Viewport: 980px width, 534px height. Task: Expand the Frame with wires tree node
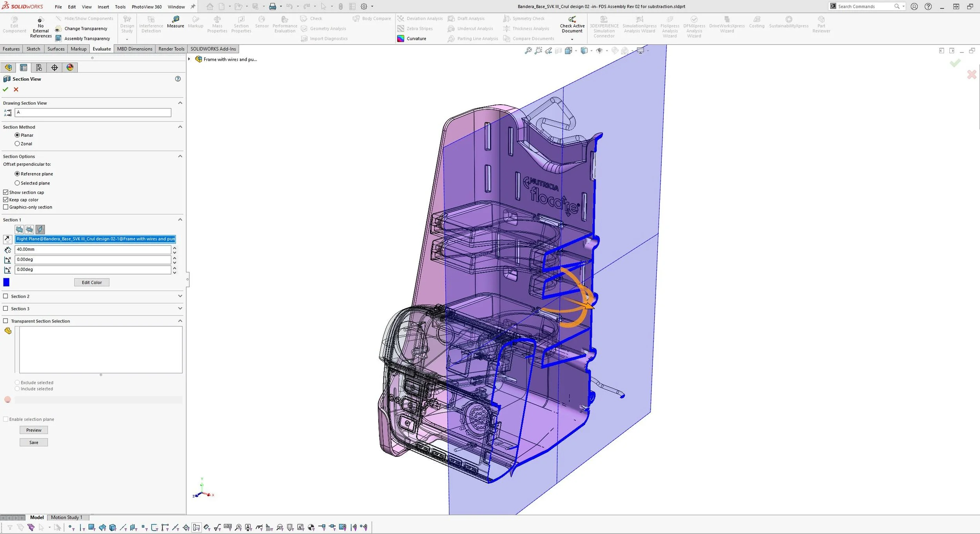189,59
